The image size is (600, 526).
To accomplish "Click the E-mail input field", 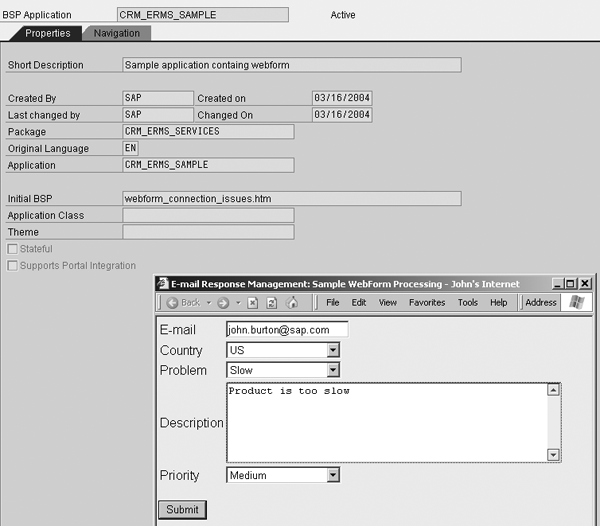I will 286,329.
